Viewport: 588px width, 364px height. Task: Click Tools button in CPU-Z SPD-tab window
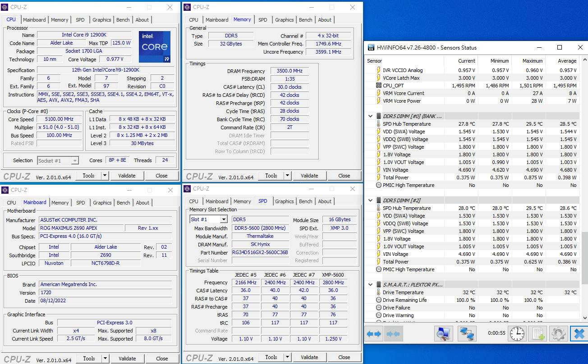click(271, 357)
